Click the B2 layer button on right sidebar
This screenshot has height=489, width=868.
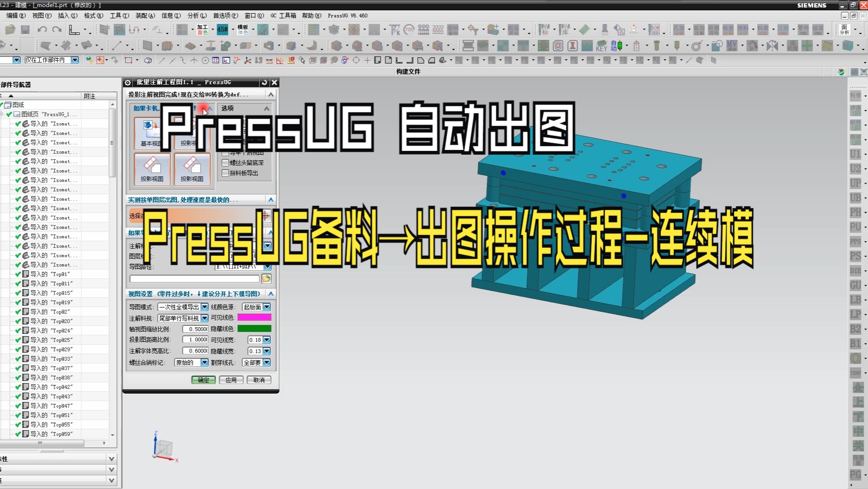tap(855, 329)
